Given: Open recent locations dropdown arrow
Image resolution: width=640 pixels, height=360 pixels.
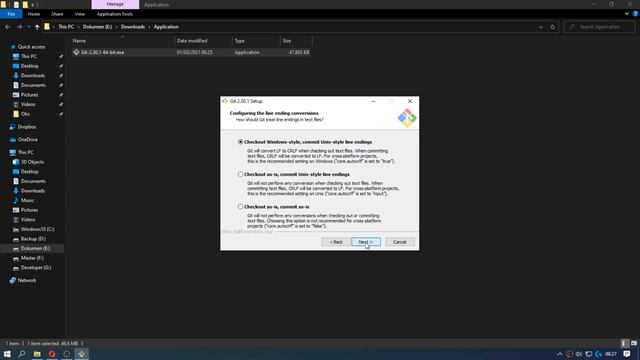Looking at the screenshot, I should tap(29, 27).
